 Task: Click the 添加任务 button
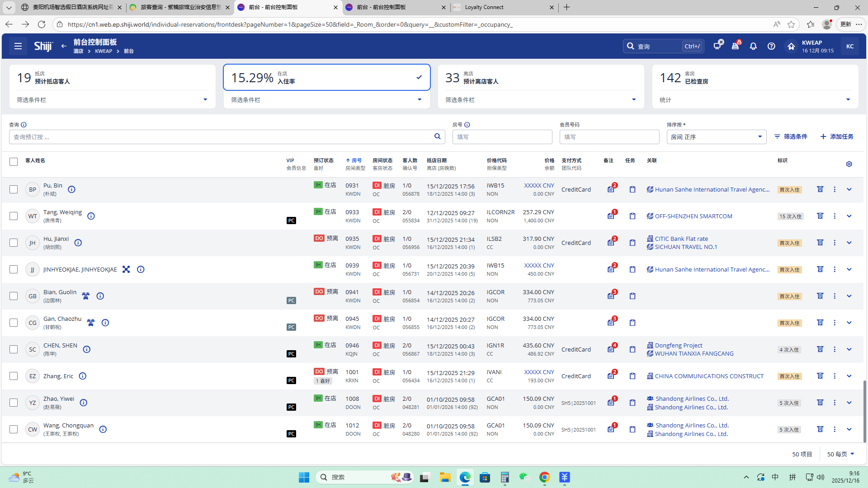pyautogui.click(x=837, y=136)
